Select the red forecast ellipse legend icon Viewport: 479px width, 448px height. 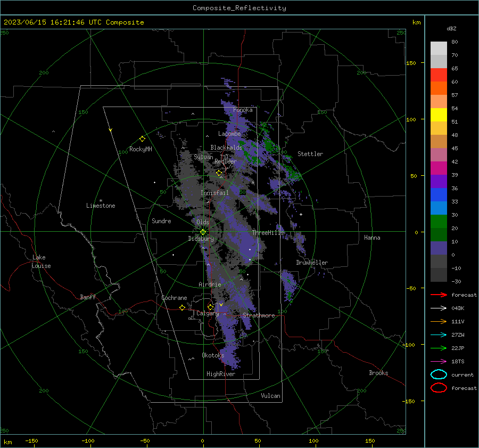click(439, 388)
